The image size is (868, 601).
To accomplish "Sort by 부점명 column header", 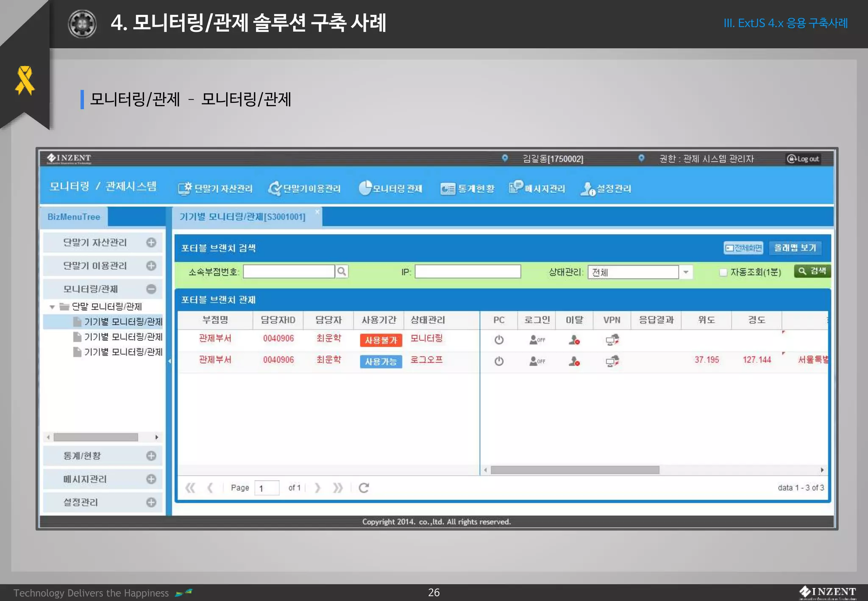I will (215, 320).
